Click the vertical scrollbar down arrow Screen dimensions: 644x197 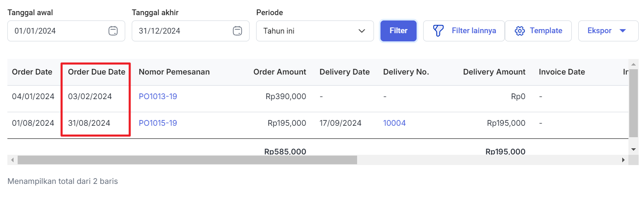coord(633,149)
